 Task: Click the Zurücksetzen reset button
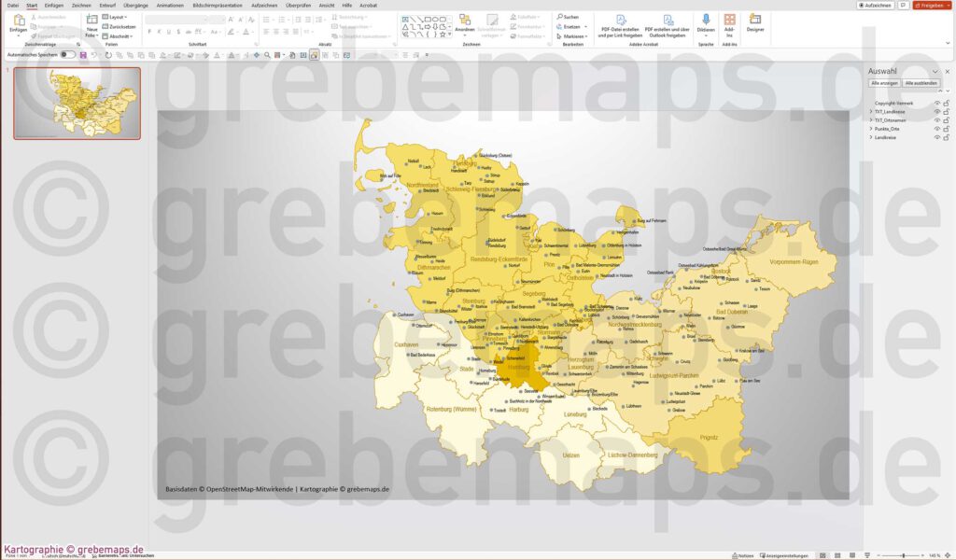pyautogui.click(x=119, y=27)
